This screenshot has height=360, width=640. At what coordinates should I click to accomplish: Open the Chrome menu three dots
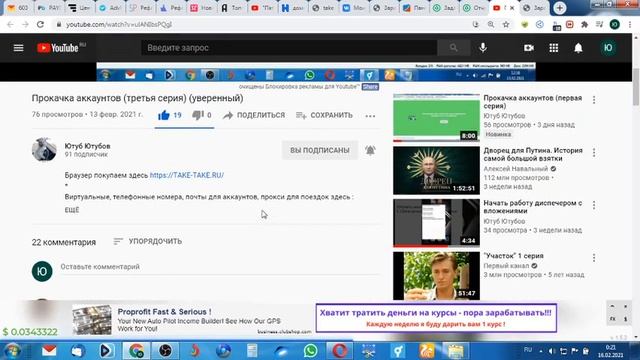[x=630, y=24]
